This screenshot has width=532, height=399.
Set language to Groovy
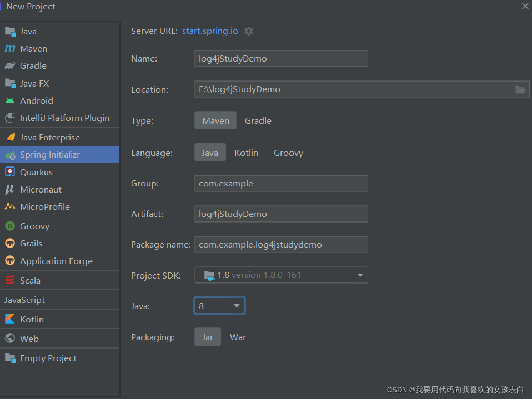click(288, 153)
